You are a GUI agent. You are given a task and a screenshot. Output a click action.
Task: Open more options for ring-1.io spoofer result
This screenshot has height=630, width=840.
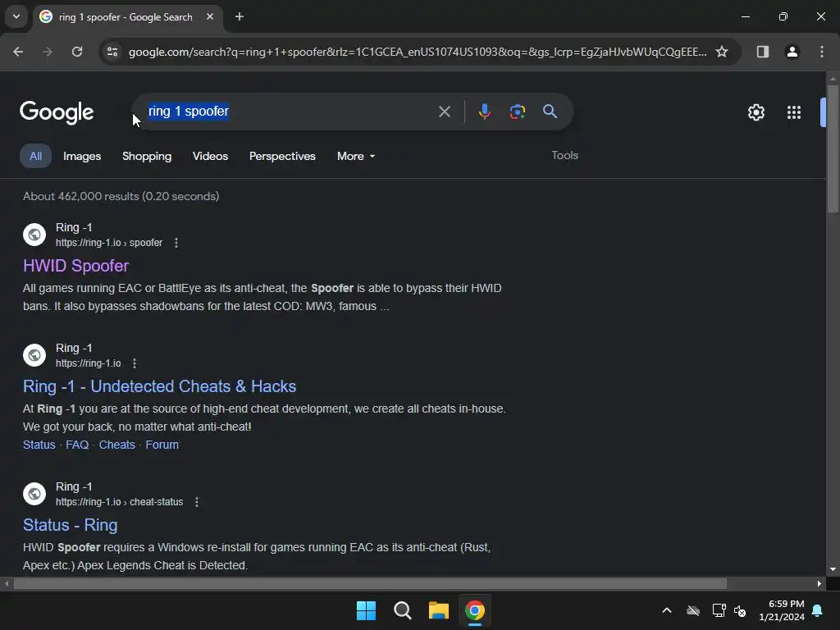tap(176, 243)
